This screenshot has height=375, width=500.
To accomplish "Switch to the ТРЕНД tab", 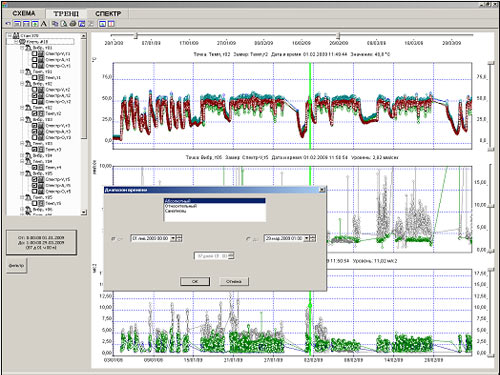I will pos(66,13).
